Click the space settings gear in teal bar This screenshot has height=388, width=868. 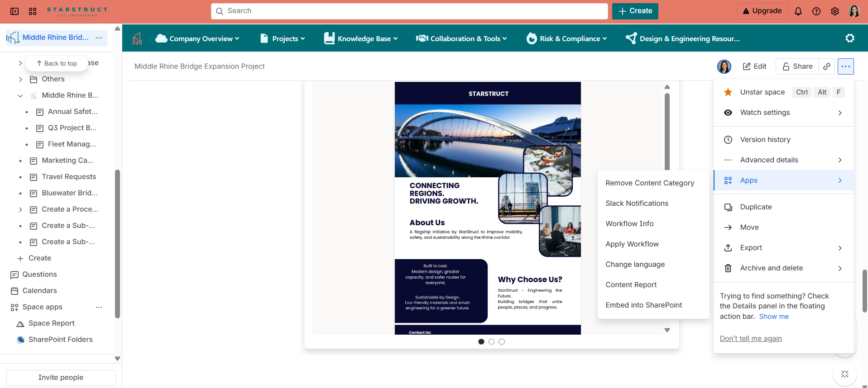click(849, 38)
